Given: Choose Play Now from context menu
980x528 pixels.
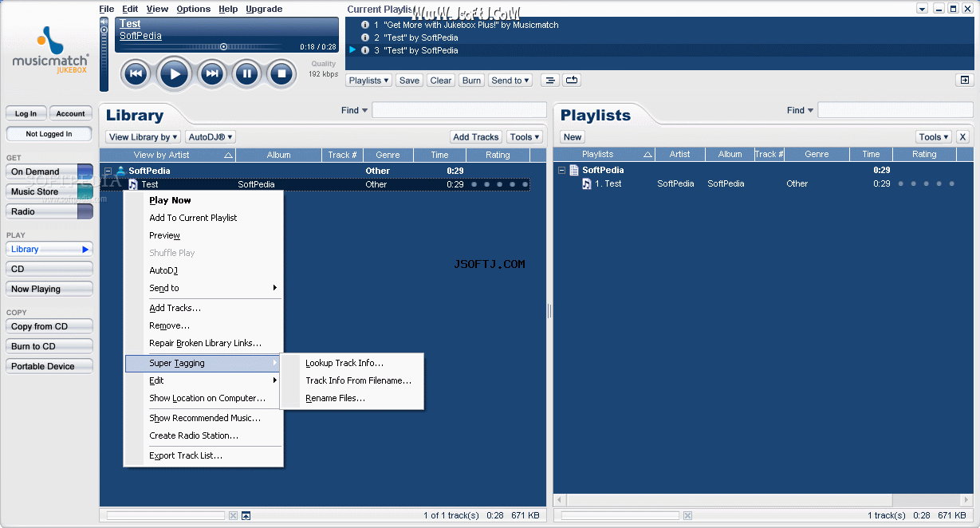Looking at the screenshot, I should click(203, 200).
